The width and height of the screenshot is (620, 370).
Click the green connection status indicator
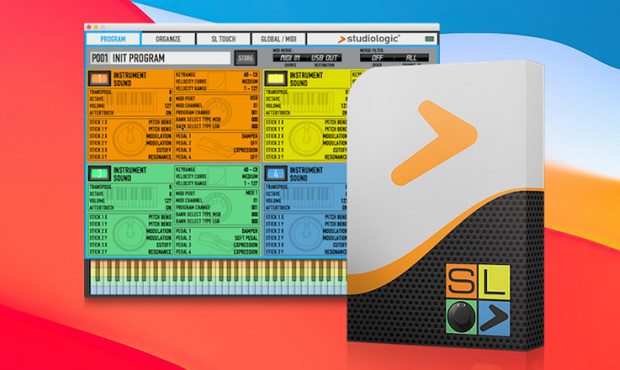(x=429, y=39)
